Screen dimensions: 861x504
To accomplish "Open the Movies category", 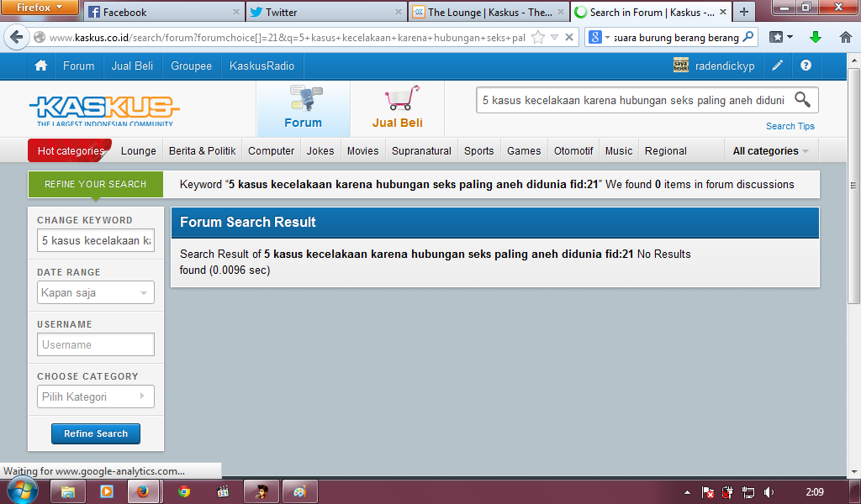I will click(363, 151).
